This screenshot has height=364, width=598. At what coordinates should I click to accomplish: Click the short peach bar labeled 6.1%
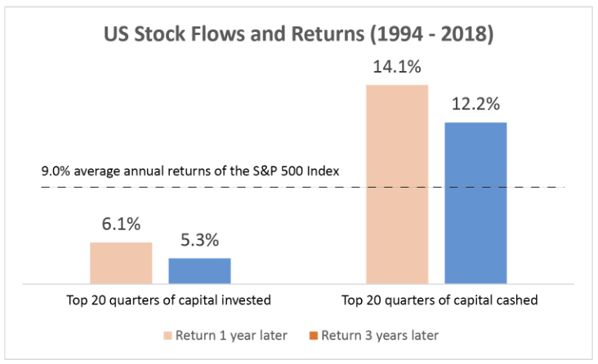pos(121,262)
